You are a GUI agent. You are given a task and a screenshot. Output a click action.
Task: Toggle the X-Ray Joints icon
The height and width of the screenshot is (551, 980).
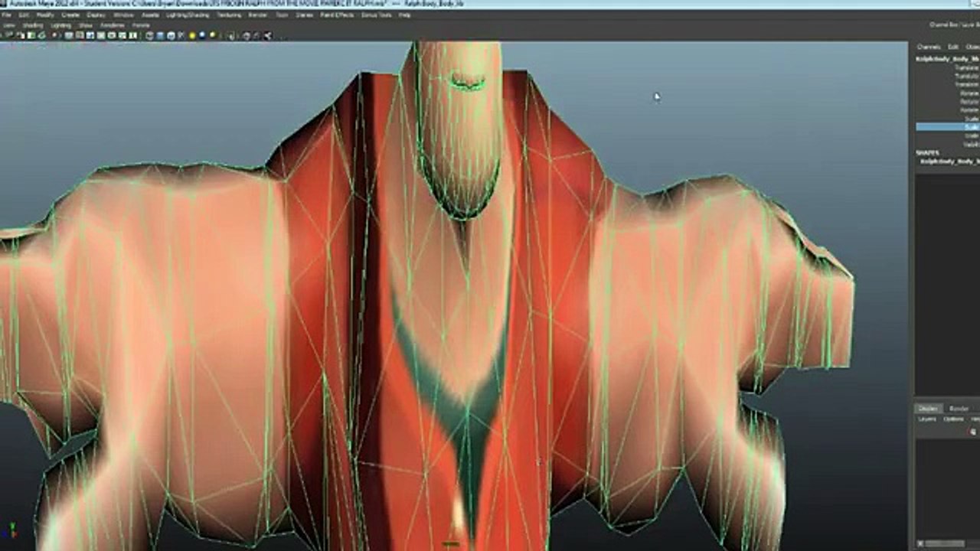268,35
